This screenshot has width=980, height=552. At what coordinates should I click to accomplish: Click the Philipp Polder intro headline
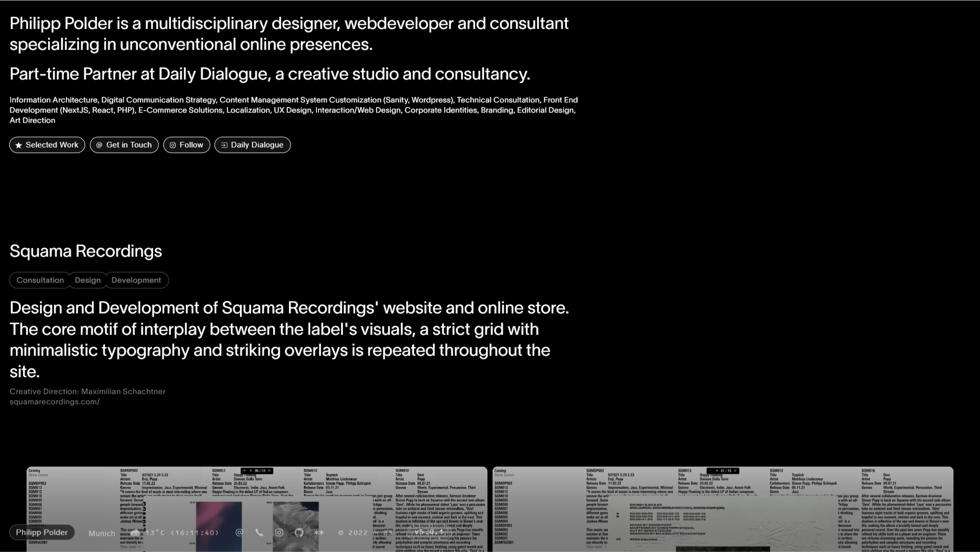(x=289, y=34)
